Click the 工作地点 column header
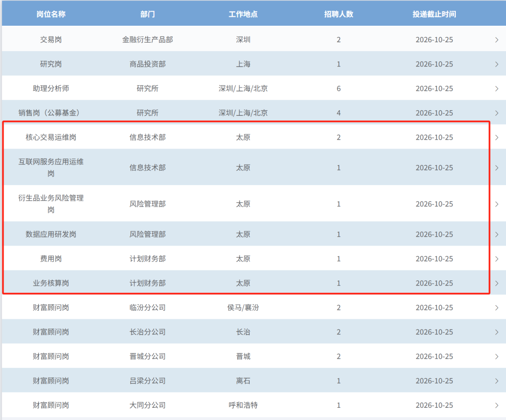Viewport: 506px width, 420px height. click(x=243, y=14)
